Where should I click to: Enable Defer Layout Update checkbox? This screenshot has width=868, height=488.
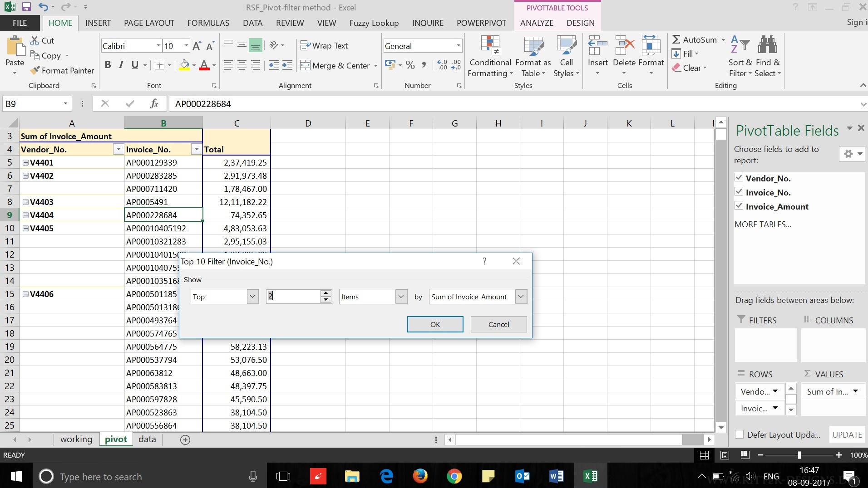pos(739,434)
